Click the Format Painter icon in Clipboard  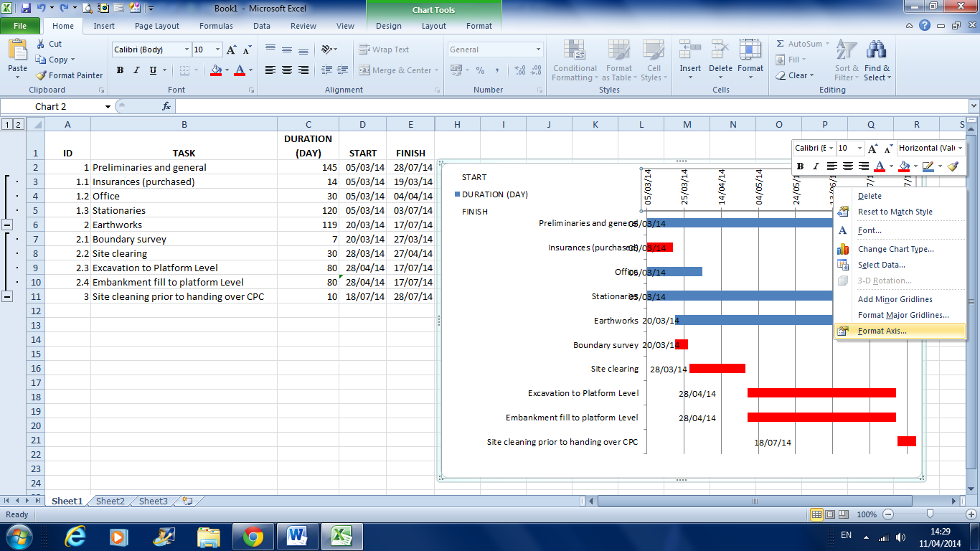(41, 75)
